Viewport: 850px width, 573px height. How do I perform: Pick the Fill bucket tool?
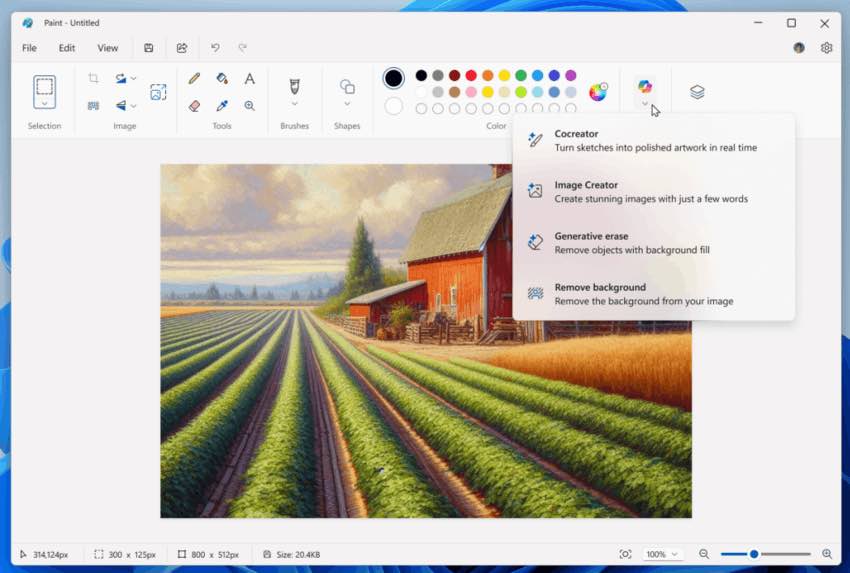point(222,78)
